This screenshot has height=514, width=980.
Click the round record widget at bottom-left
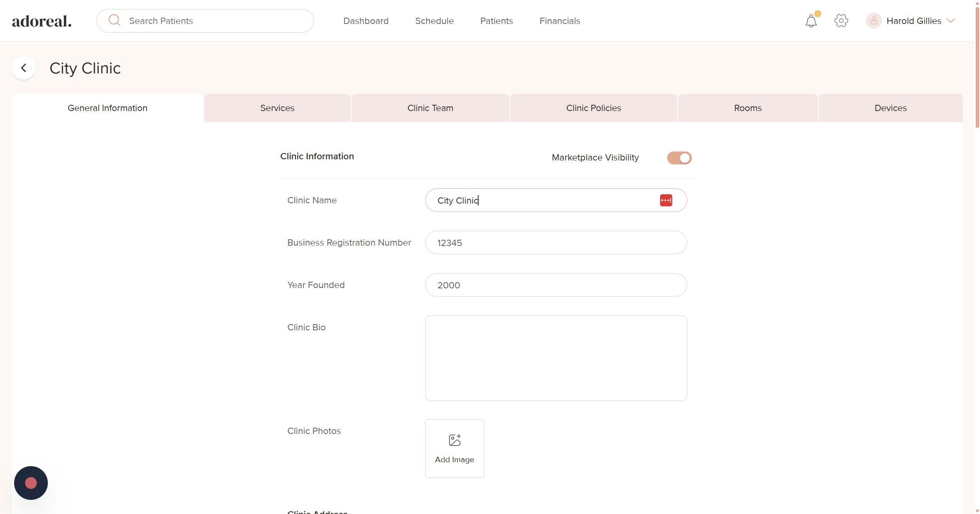pos(31,483)
